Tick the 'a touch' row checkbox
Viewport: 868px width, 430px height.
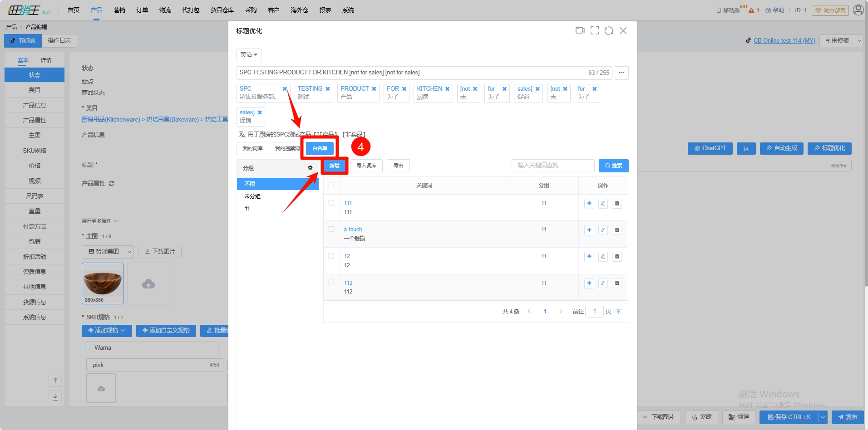coord(331,230)
